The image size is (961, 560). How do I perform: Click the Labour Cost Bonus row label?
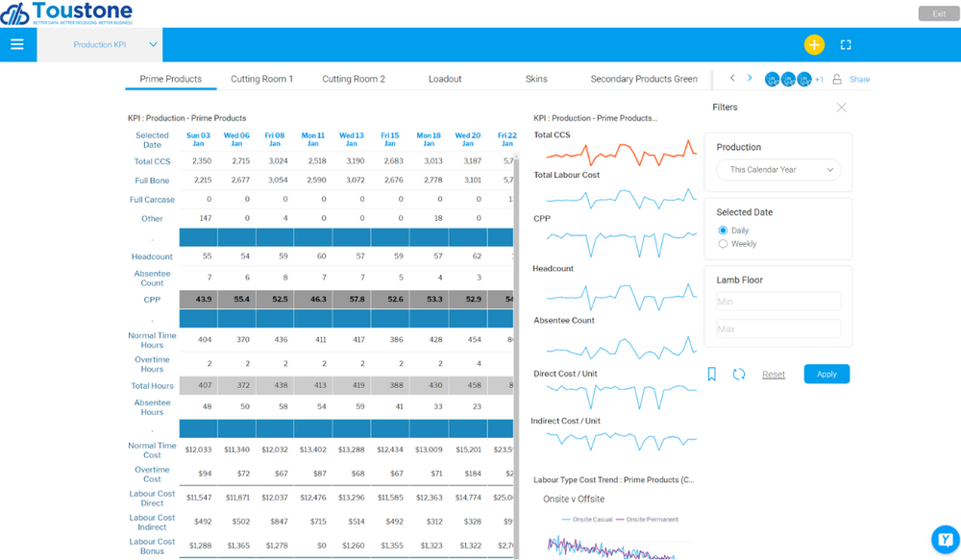tap(152, 546)
